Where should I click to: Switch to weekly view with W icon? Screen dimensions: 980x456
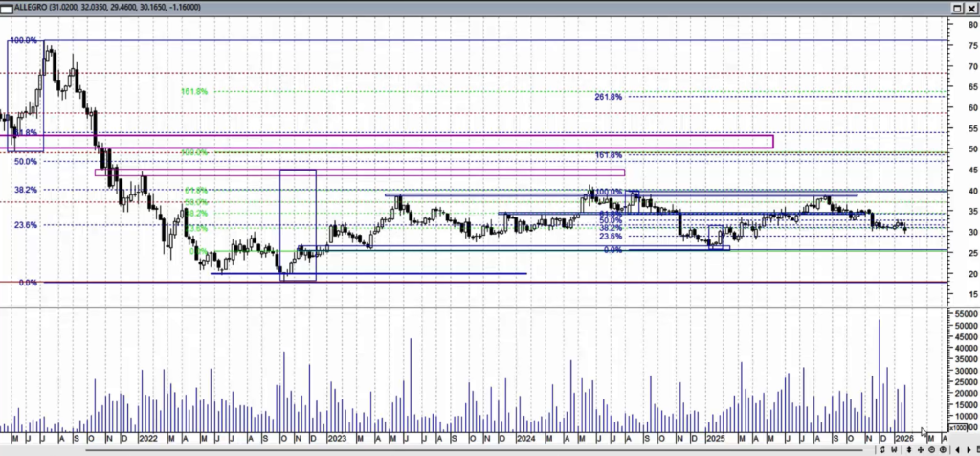click(x=894, y=449)
